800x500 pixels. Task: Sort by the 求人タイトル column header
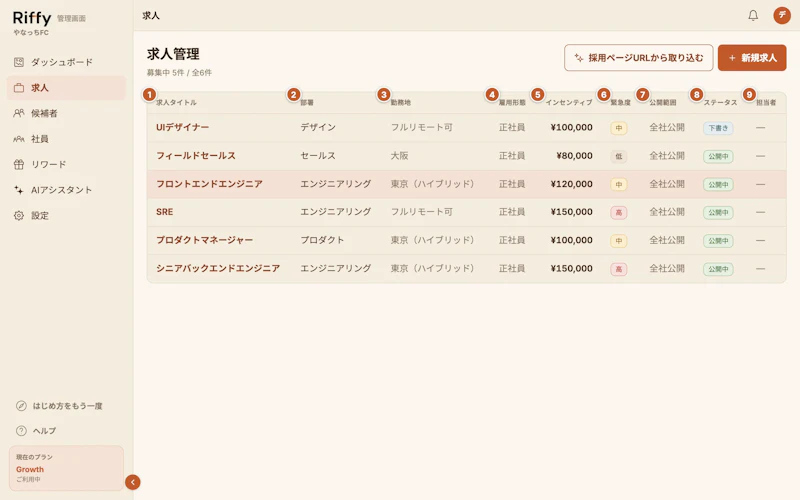click(176, 103)
